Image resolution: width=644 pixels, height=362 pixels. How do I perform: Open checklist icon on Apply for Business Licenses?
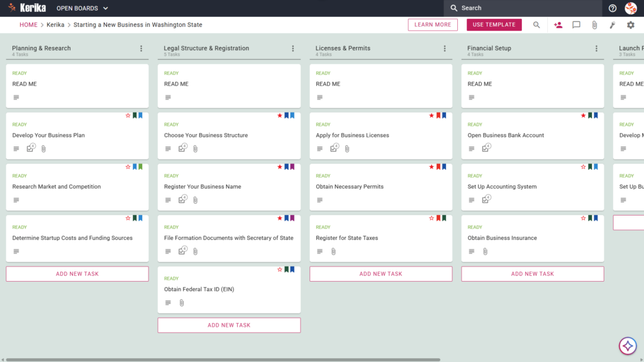pos(335,148)
